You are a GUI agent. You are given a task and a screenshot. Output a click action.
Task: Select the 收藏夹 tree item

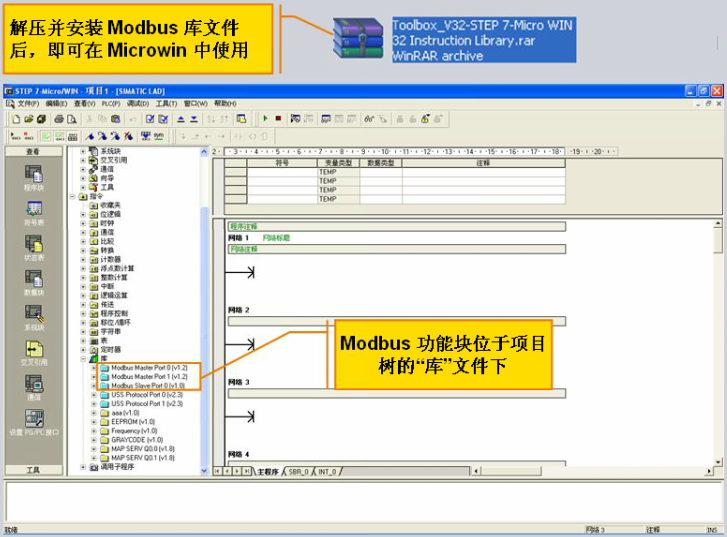(x=111, y=205)
